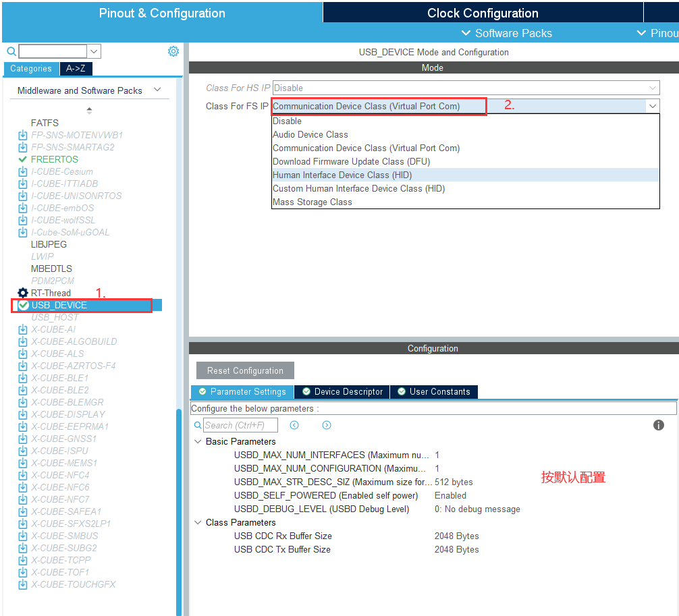
Task: Click the Class For FS IP dropdown arrow
Action: (653, 106)
